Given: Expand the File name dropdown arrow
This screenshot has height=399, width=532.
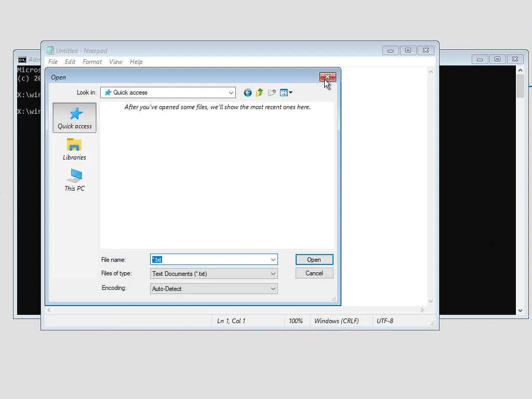Looking at the screenshot, I should (x=273, y=260).
